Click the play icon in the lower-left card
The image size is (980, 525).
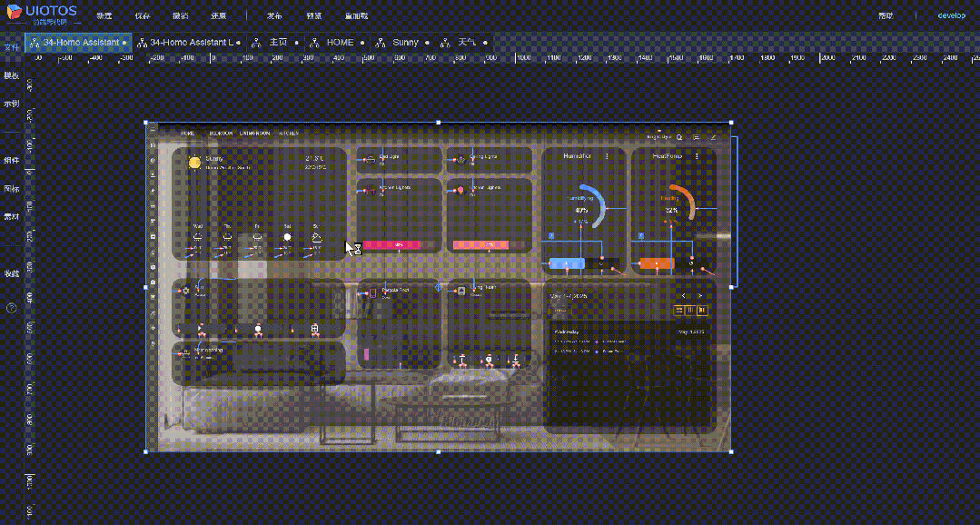pos(201,328)
